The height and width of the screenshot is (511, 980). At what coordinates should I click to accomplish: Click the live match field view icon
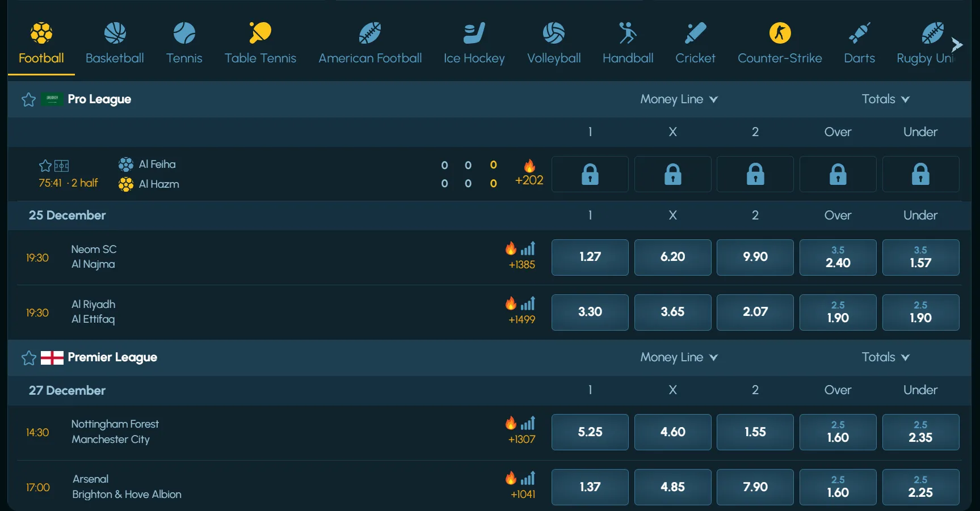point(62,166)
